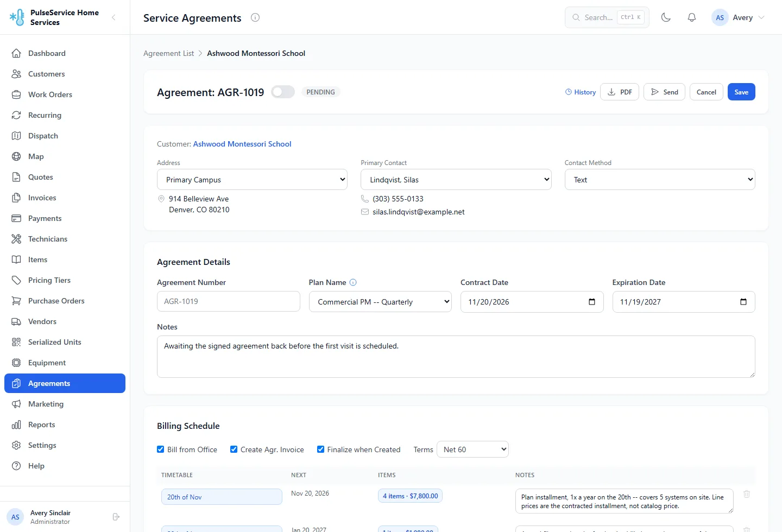
Task: Open the Plan Name dropdown
Action: tap(380, 302)
